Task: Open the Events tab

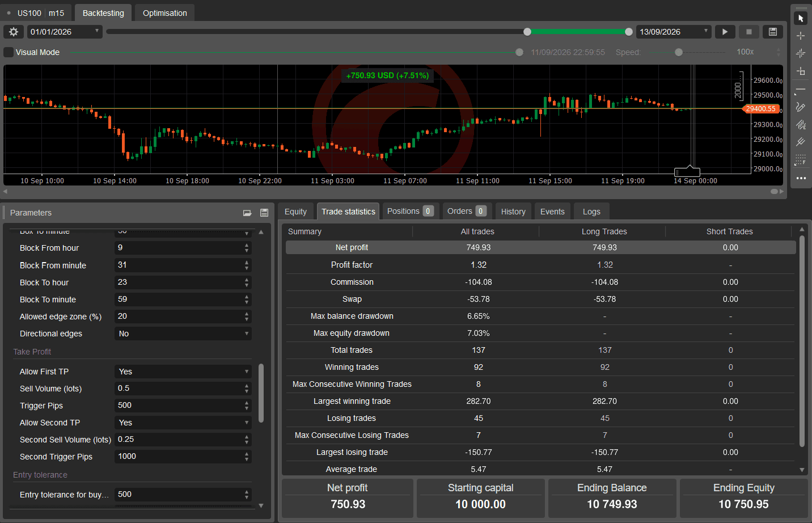Action: (x=552, y=212)
